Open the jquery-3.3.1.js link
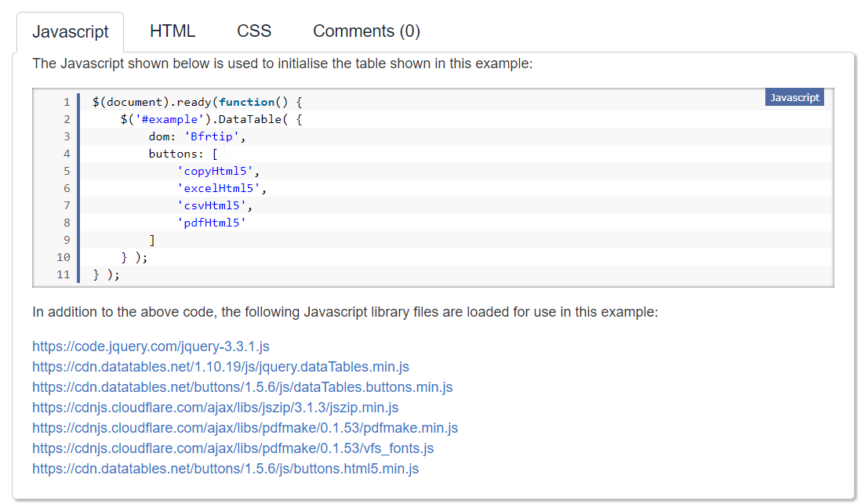The width and height of the screenshot is (861, 504). point(151,346)
